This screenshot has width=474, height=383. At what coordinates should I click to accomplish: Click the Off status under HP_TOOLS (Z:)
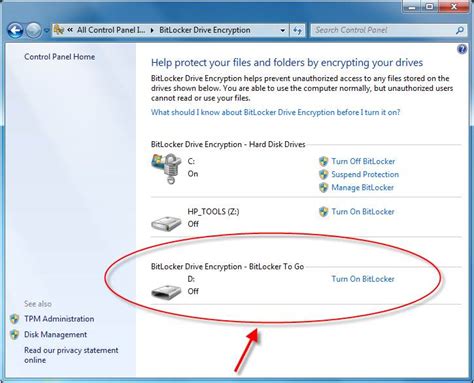tap(193, 224)
